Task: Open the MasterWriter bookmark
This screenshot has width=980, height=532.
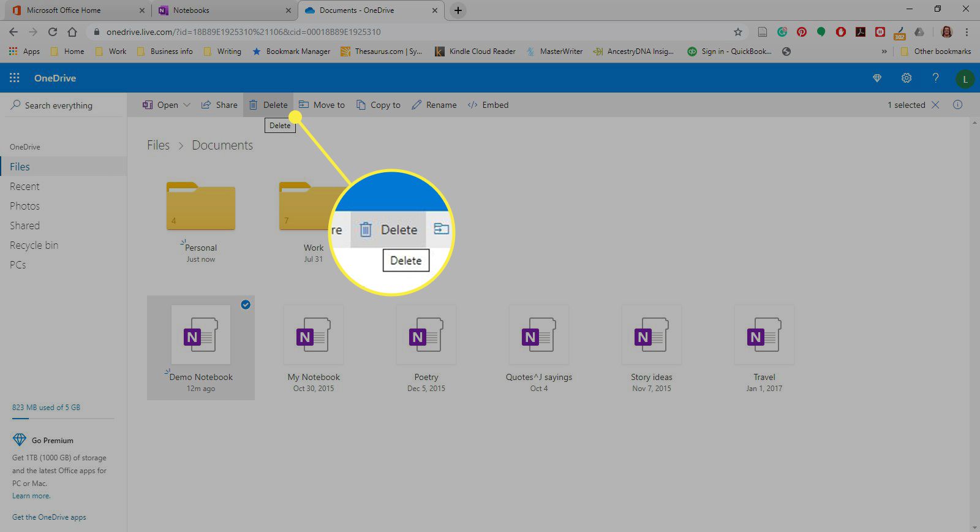Action: 554,51
